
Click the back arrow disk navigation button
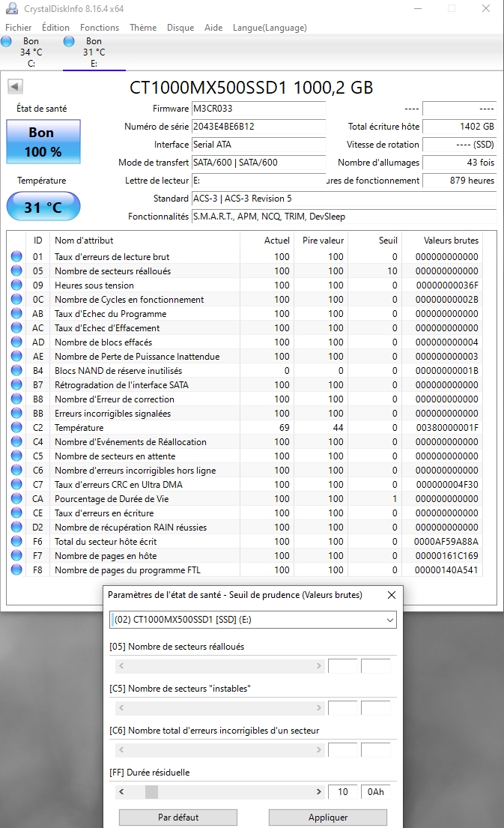(x=15, y=86)
